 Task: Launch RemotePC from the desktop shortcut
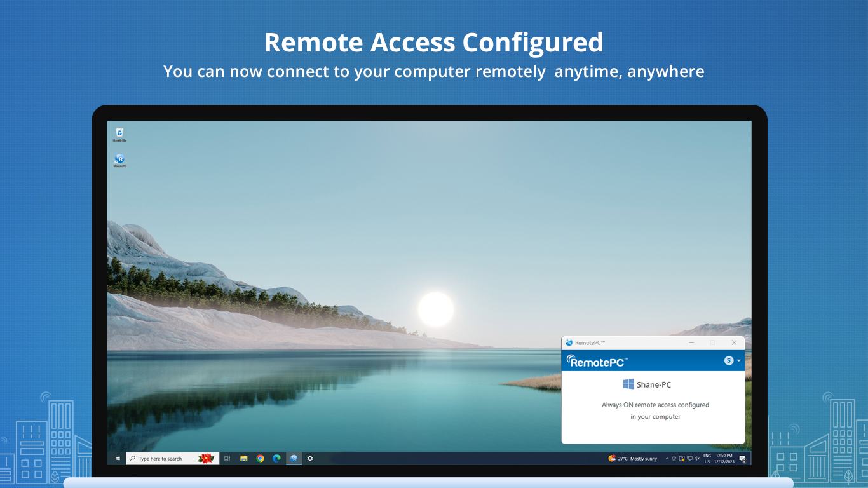[120, 159]
